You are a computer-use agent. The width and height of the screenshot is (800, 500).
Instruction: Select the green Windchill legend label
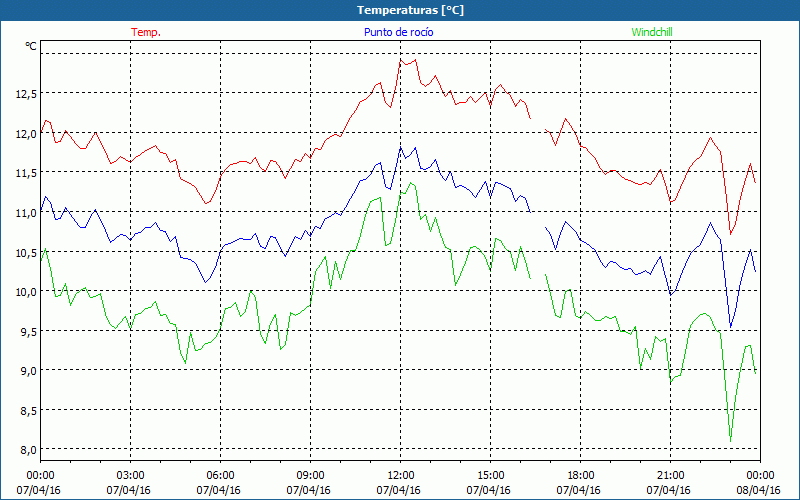tap(652, 32)
